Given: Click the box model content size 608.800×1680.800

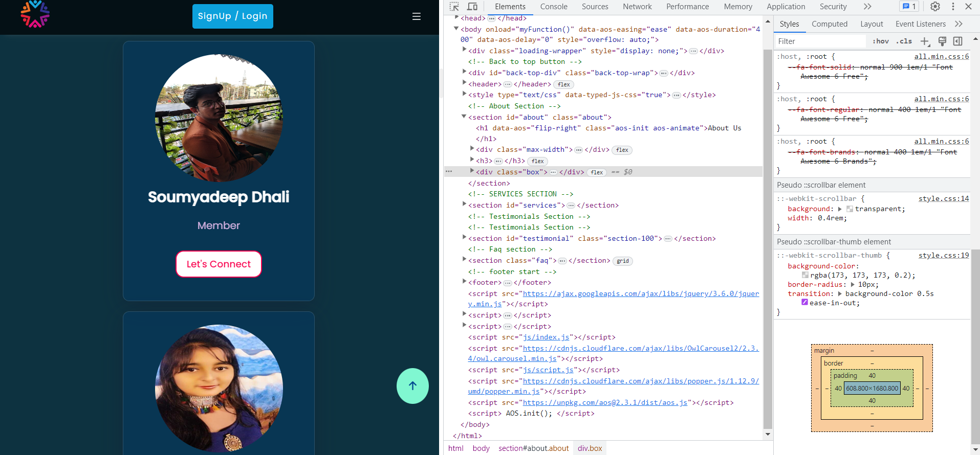Looking at the screenshot, I should pyautogui.click(x=872, y=389).
